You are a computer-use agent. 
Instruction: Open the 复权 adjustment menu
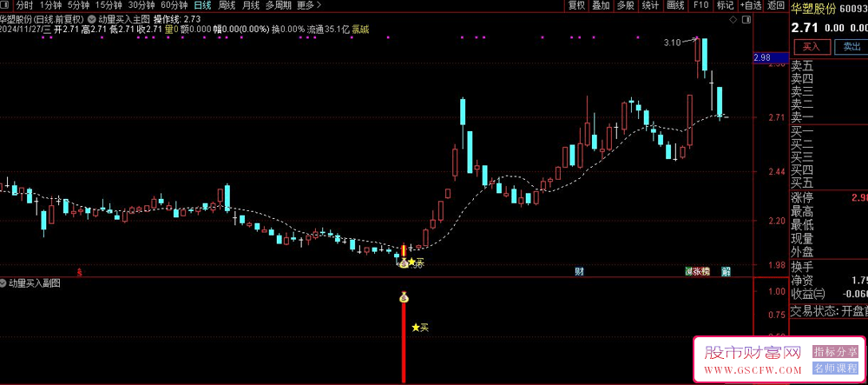[x=577, y=5]
